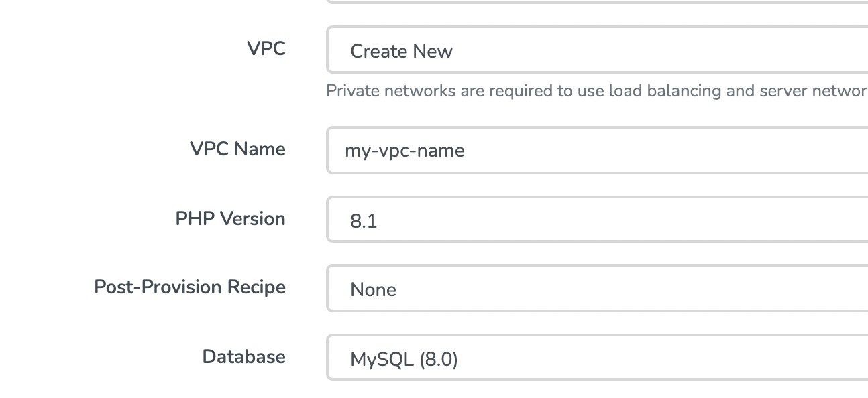
Task: Click the "VPC Name" label
Action: 237,149
